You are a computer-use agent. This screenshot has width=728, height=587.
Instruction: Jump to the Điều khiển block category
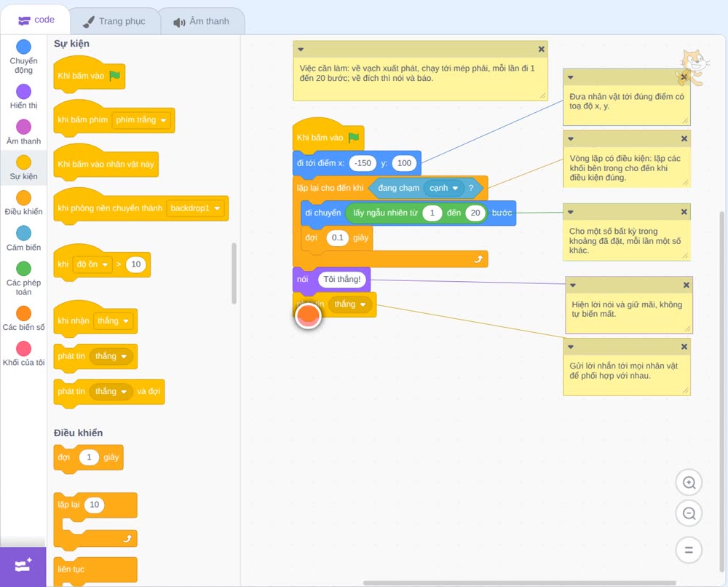tap(23, 203)
